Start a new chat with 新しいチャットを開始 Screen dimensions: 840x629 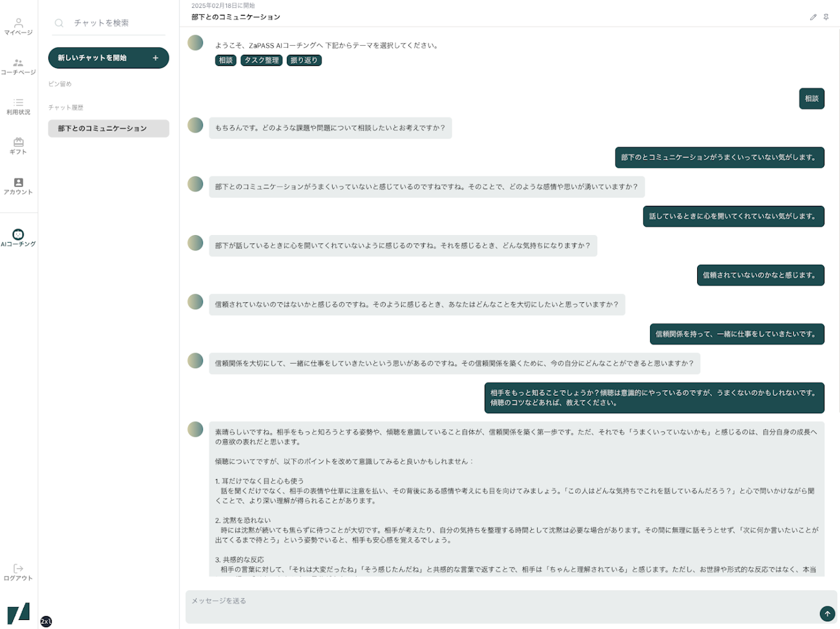[x=109, y=58]
